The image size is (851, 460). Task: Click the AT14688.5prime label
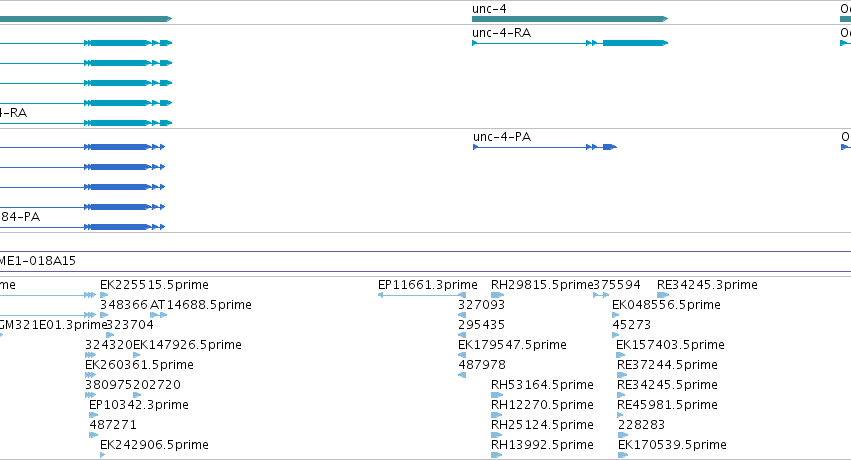(x=200, y=305)
